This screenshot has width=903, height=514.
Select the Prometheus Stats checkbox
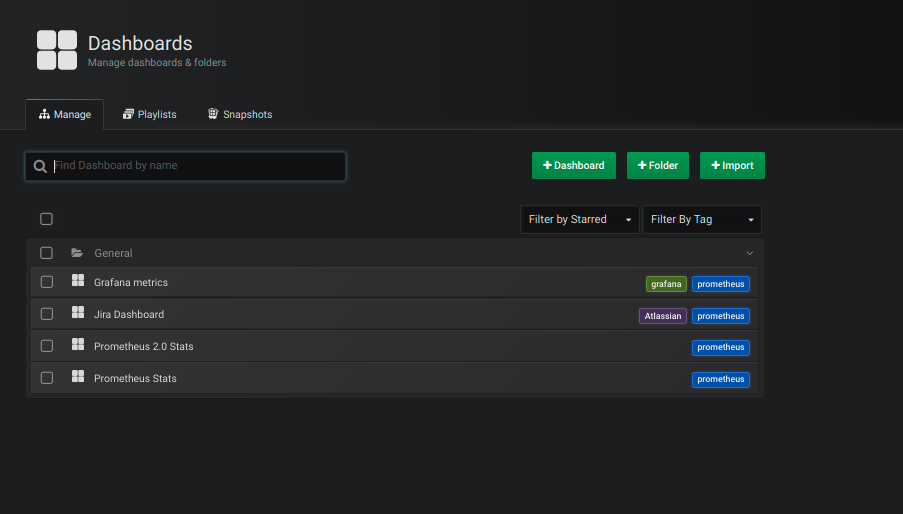point(47,378)
